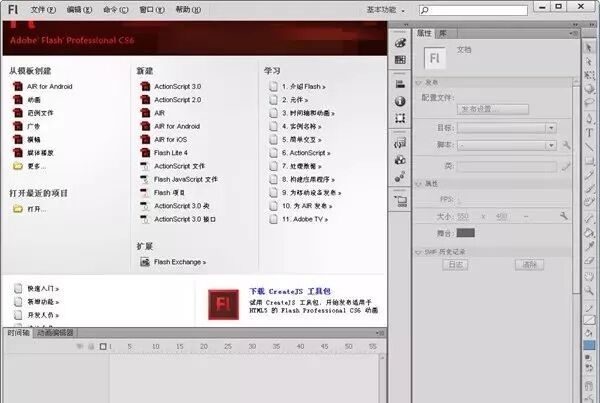The width and height of the screenshot is (600, 403).
Task: Collapse the 属性 section in Properties panel
Action: click(418, 184)
